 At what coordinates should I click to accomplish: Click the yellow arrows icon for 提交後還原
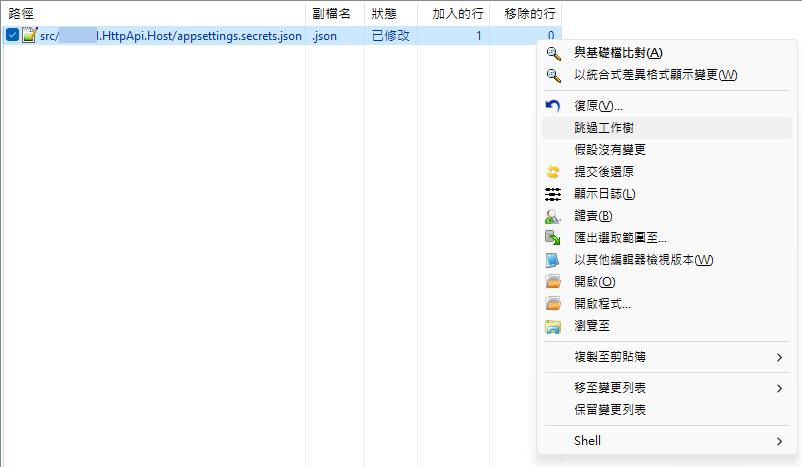tap(553, 172)
